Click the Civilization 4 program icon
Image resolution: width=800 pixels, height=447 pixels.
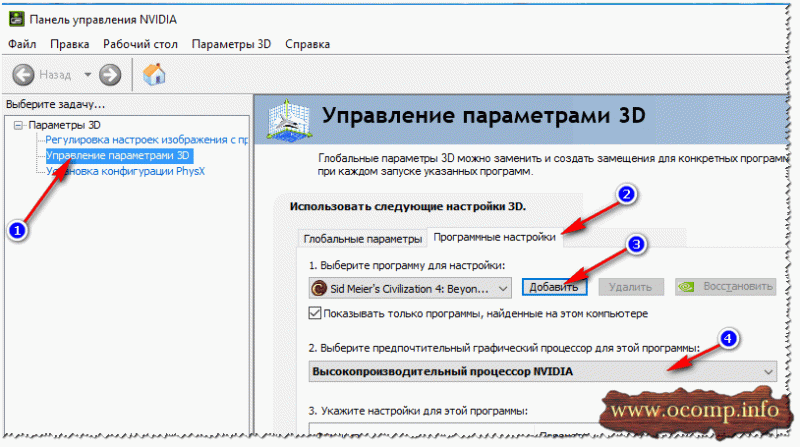(319, 288)
